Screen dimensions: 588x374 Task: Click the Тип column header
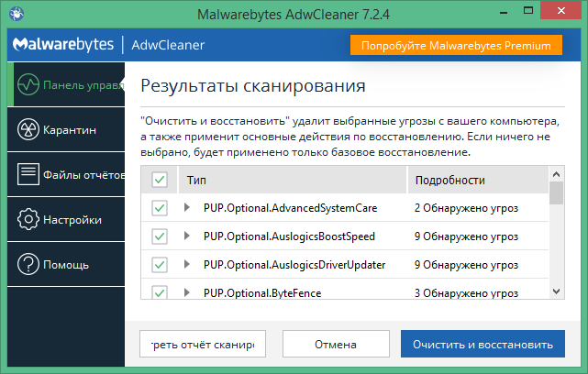click(293, 181)
